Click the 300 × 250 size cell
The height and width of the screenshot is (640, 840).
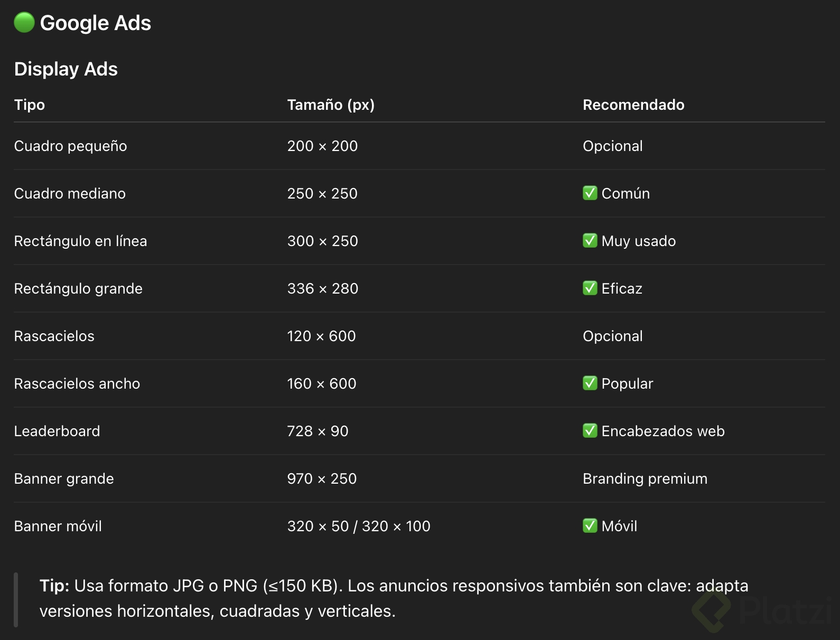point(322,241)
